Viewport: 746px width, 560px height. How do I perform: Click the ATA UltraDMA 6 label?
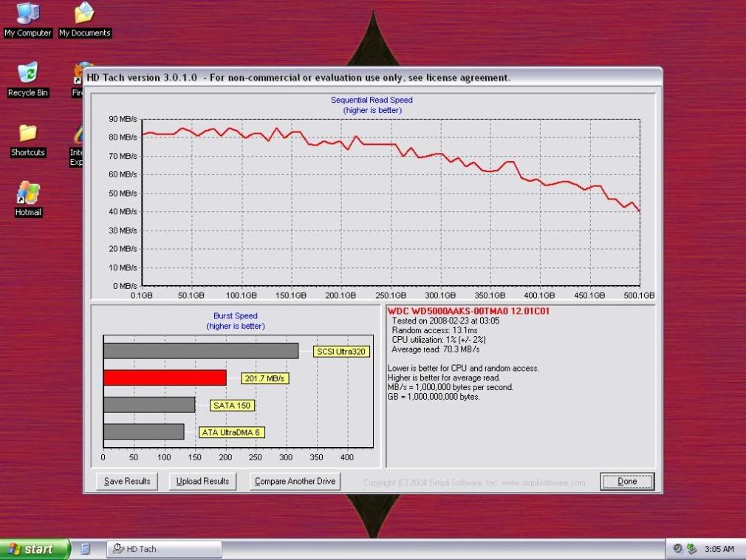pyautogui.click(x=231, y=432)
